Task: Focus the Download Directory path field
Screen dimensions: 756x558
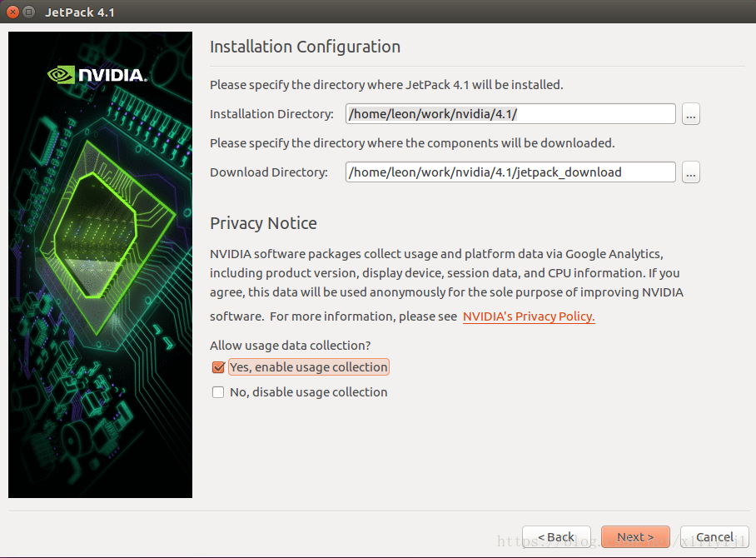Action: (x=510, y=172)
